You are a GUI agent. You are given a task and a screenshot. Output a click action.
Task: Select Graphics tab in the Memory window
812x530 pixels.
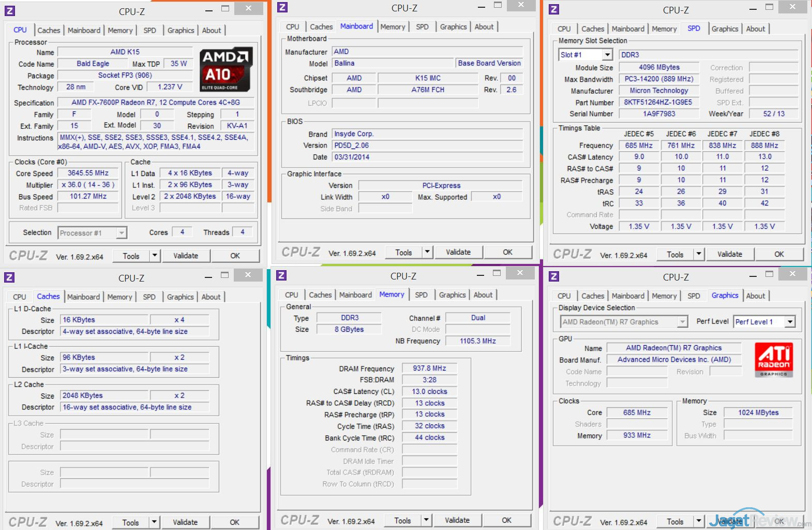[x=452, y=295]
